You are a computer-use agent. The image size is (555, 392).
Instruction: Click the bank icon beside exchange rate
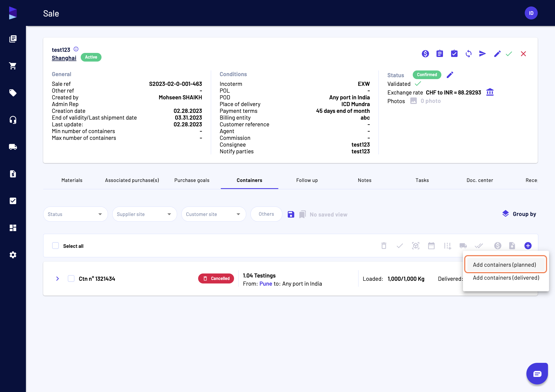click(x=490, y=92)
